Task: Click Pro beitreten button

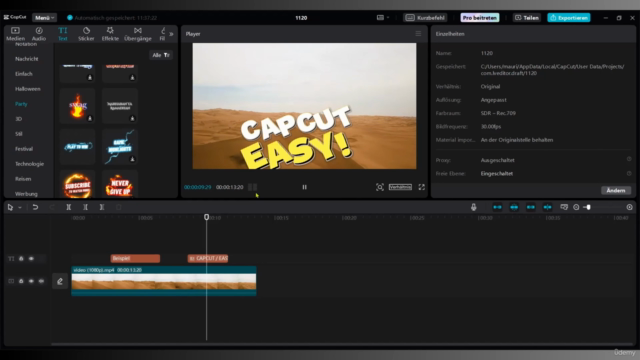Action: pyautogui.click(x=480, y=18)
